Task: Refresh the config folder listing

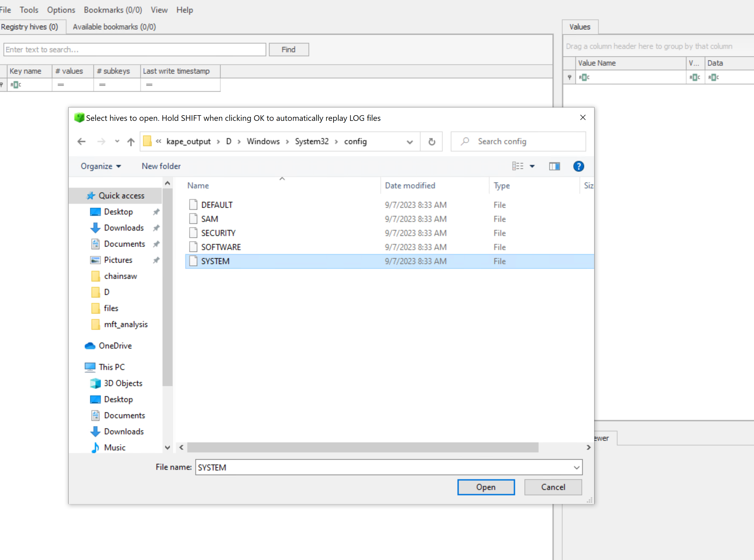Action: [x=431, y=141]
